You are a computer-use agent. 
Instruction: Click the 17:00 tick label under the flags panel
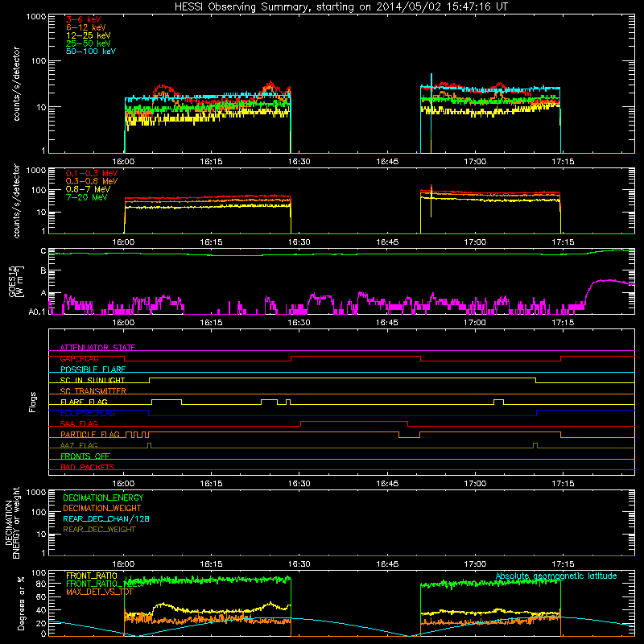coord(475,484)
